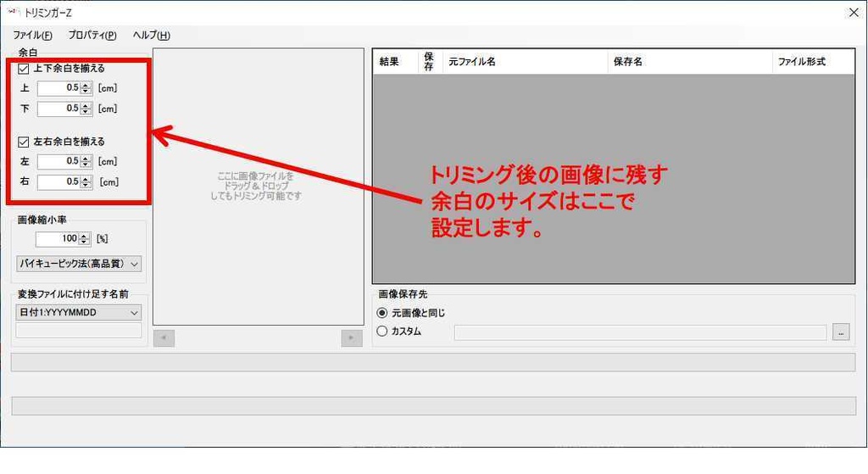Click the custom save path field
The image size is (868, 474).
pos(640,332)
